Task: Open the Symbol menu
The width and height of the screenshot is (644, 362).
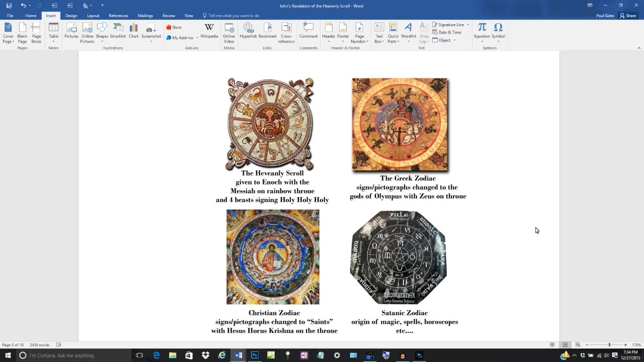Action: (x=498, y=32)
